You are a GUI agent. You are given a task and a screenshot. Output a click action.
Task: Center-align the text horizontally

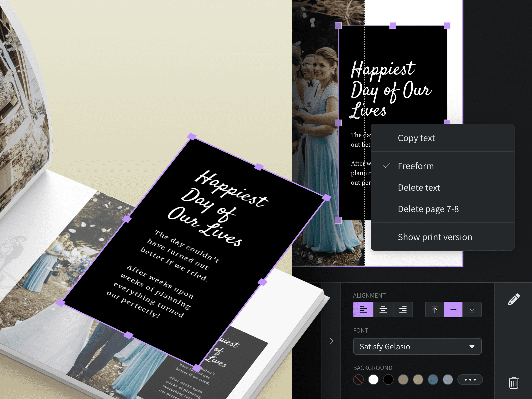click(383, 309)
